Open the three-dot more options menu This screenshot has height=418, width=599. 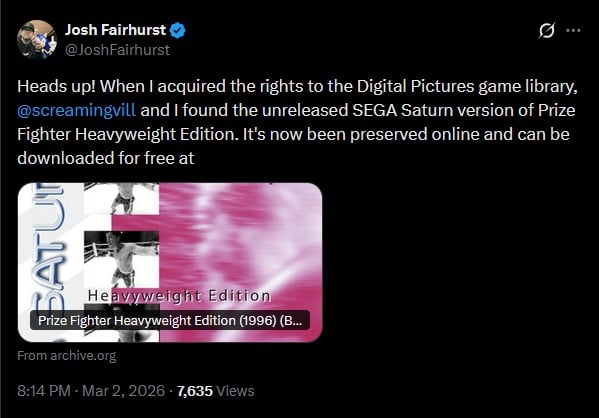click(573, 30)
